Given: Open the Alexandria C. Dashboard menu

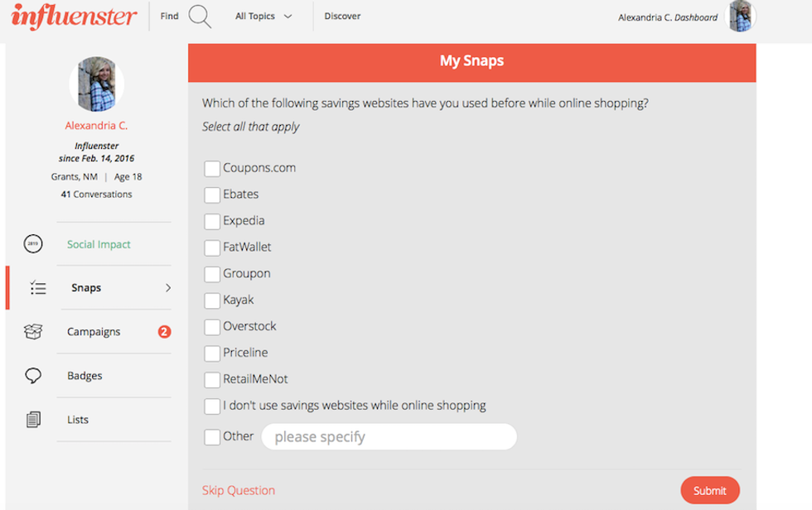Looking at the screenshot, I should point(668,17).
